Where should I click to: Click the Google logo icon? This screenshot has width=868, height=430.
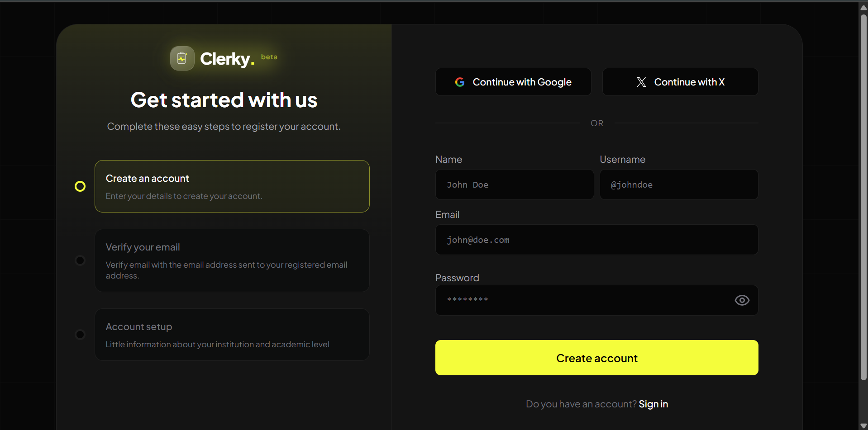[460, 82]
